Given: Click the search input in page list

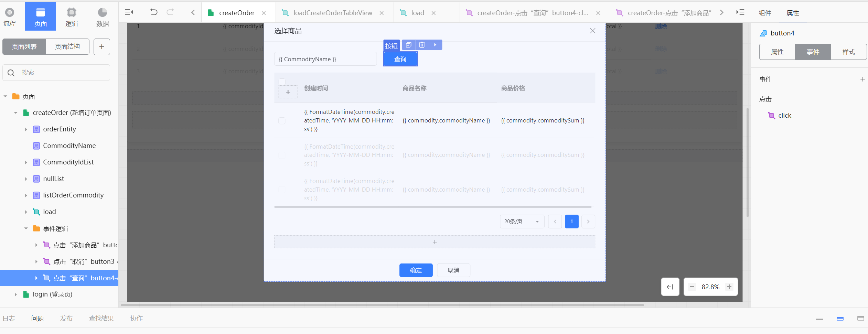Looking at the screenshot, I should click(x=56, y=73).
